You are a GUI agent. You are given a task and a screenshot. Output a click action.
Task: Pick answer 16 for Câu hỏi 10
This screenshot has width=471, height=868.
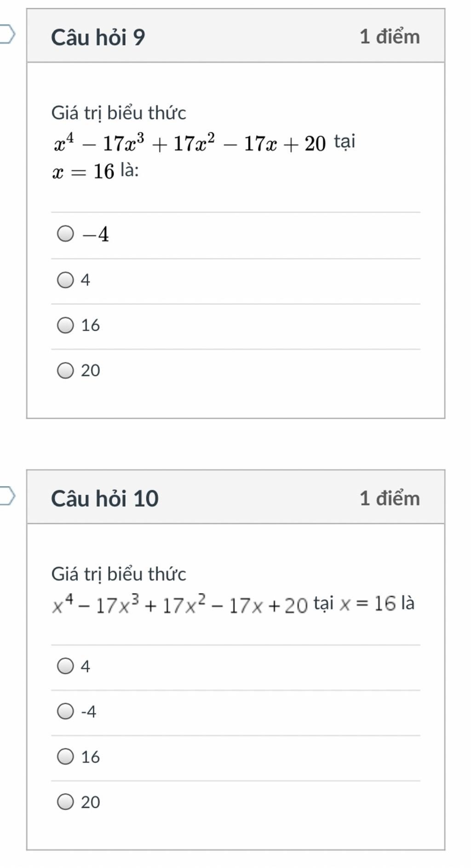pyautogui.click(x=65, y=757)
